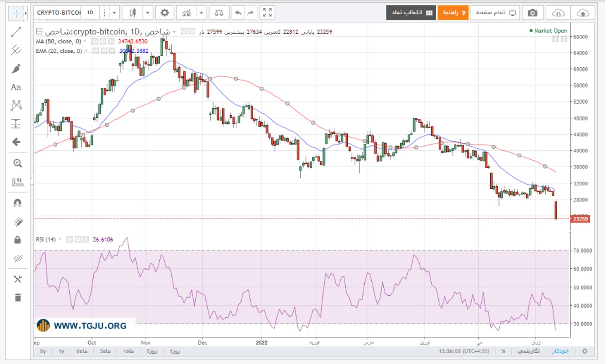Switch to the ۵روز time range

click(x=151, y=351)
